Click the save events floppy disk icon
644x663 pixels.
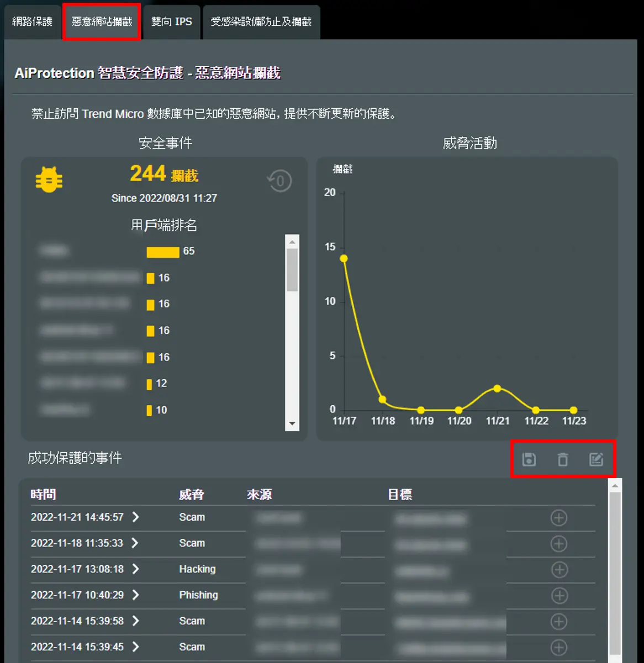(x=529, y=459)
